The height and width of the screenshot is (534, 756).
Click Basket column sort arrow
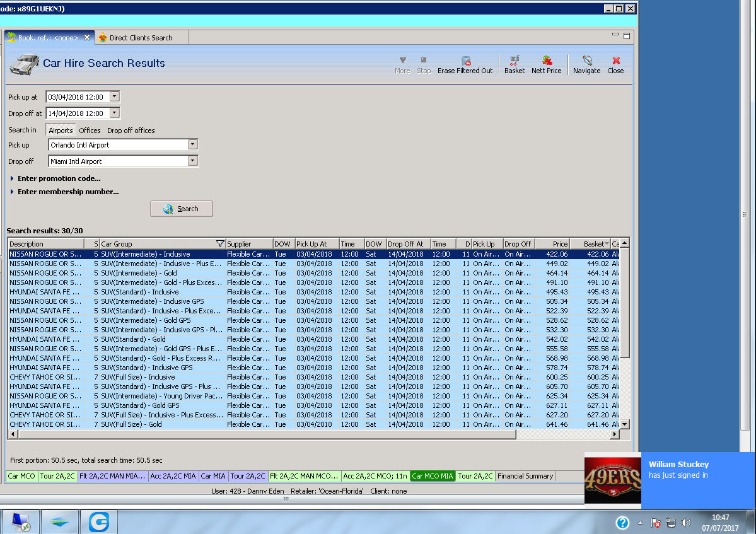click(607, 243)
